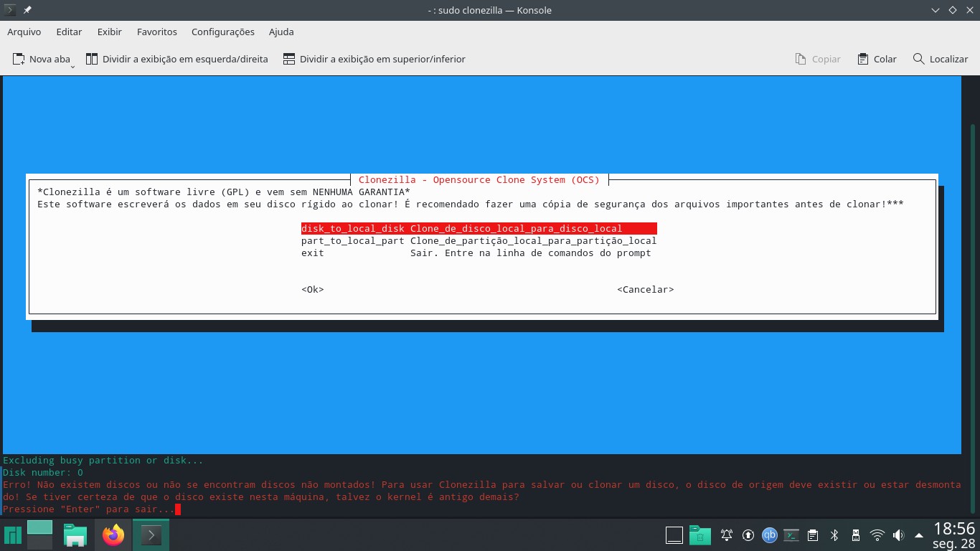This screenshot has width=980, height=551.
Task: Open the qBittorrent tray icon
Action: [770, 535]
